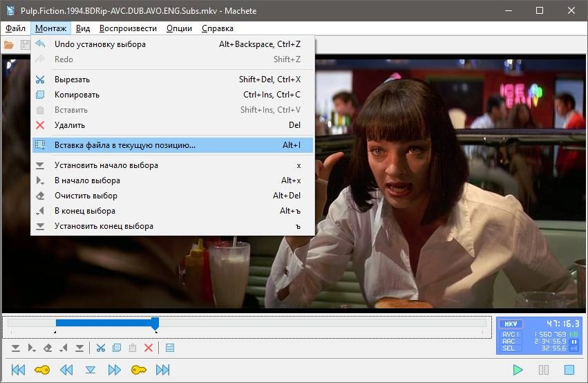Click the selection start marker under the timeline
The height and width of the screenshot is (383, 588).
tap(55, 333)
